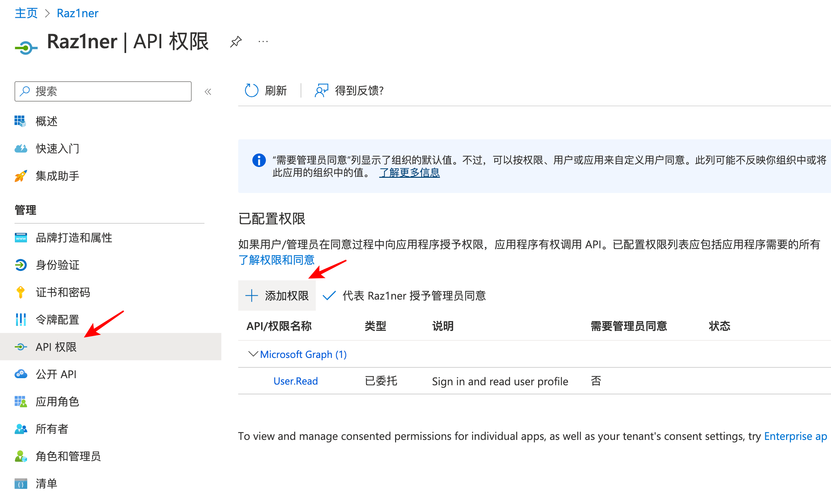Click 已配置权限 section heading
Image resolution: width=831 pixels, height=504 pixels.
(x=272, y=219)
